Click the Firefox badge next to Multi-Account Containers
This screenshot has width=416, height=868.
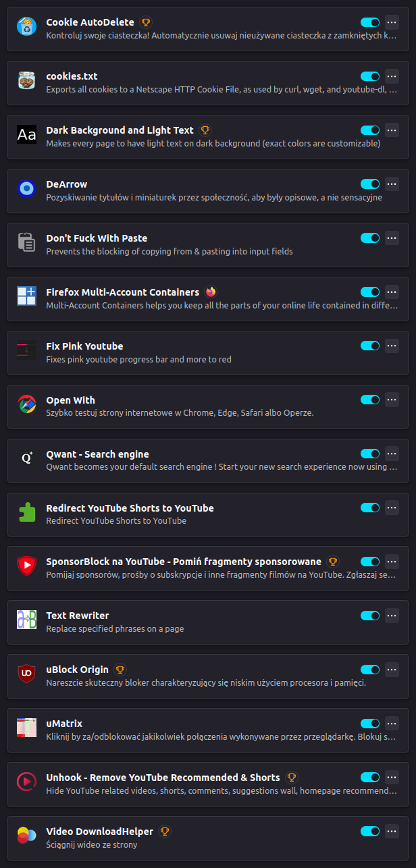(x=211, y=292)
